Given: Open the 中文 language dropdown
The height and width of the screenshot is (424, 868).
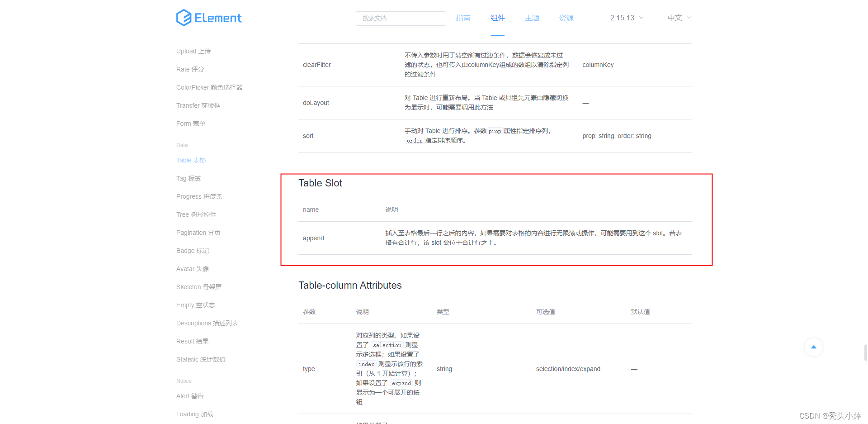Looking at the screenshot, I should click(675, 18).
